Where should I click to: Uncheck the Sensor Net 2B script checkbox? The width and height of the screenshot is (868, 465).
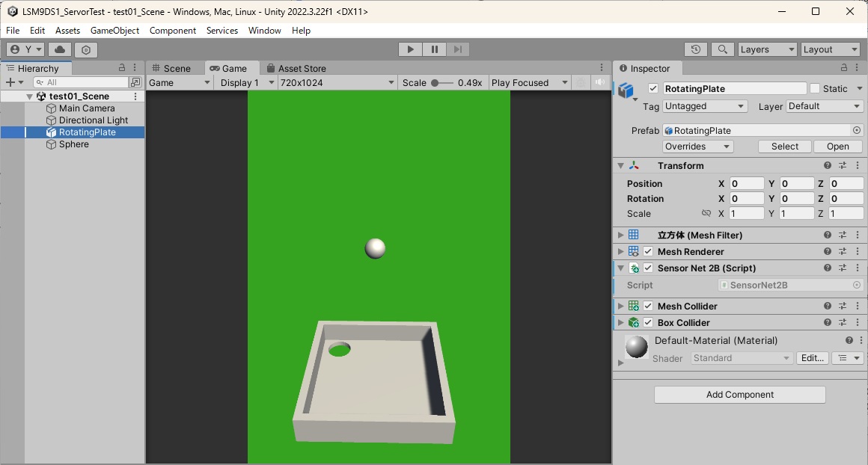tap(648, 268)
